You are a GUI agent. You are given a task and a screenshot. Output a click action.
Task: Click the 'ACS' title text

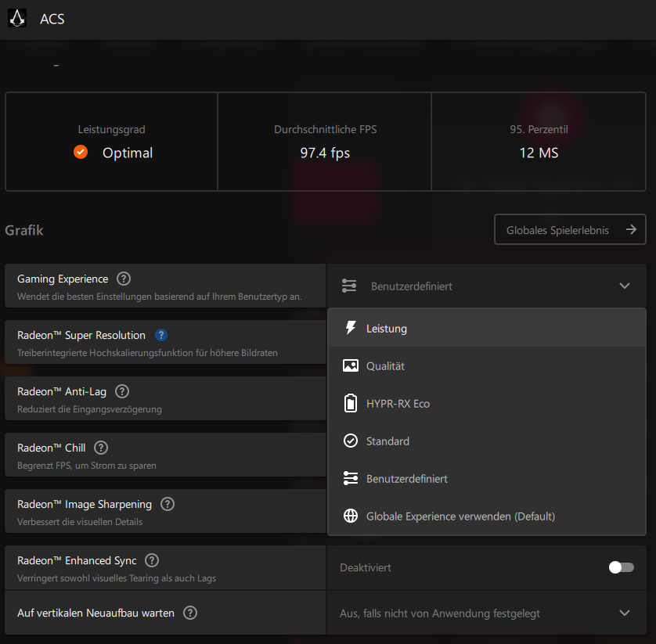click(x=52, y=19)
